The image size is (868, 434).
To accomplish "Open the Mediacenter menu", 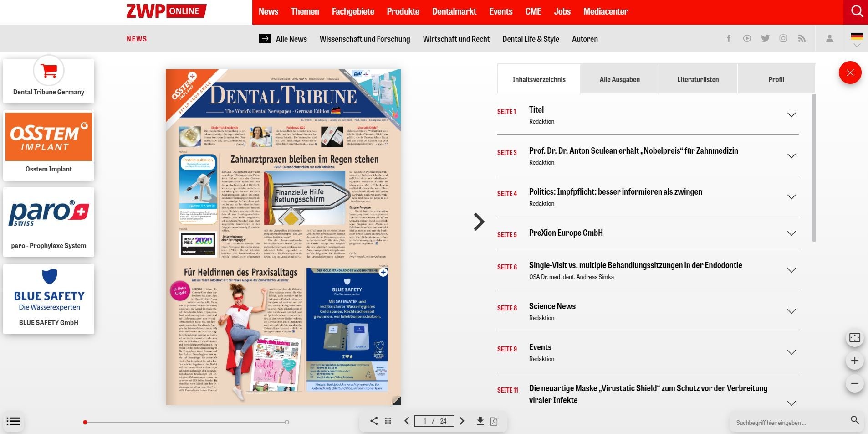I will (x=605, y=11).
